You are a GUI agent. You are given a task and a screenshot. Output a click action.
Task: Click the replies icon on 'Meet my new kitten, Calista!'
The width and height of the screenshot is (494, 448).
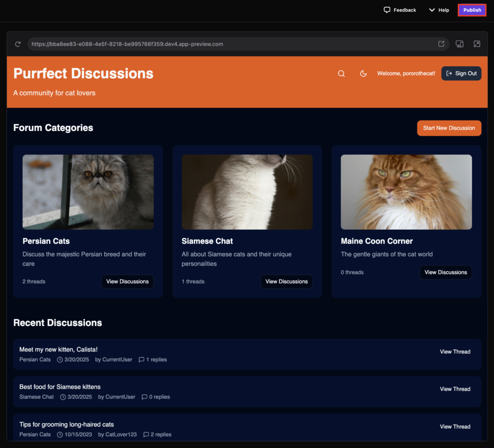pyautogui.click(x=141, y=359)
